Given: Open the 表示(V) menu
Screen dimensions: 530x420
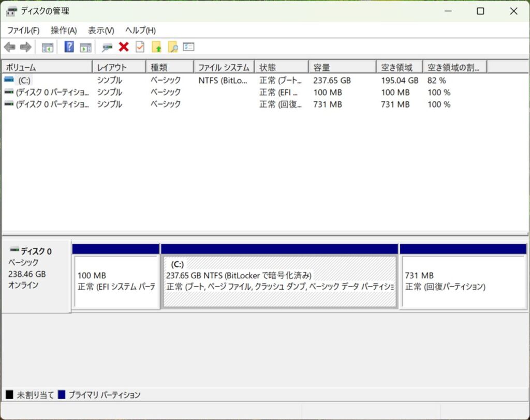Looking at the screenshot, I should (101, 31).
